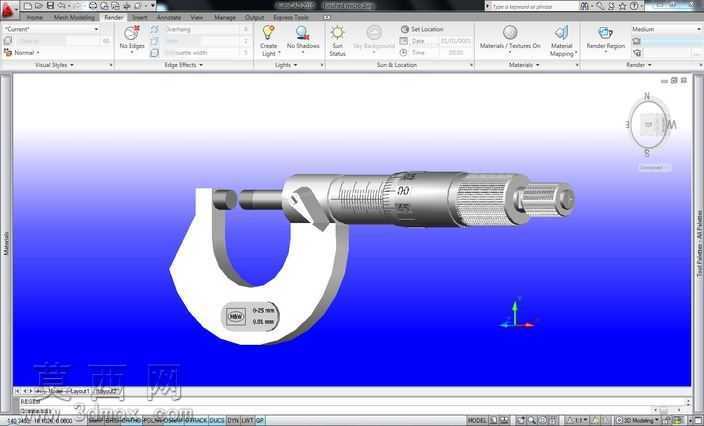Open the Annotate ribbon tab
This screenshot has height=426, width=704.
pyautogui.click(x=169, y=18)
